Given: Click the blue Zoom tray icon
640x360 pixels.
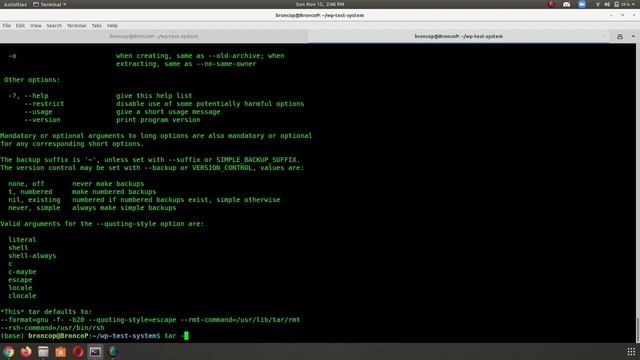Looking at the screenshot, I should [x=582, y=4].
